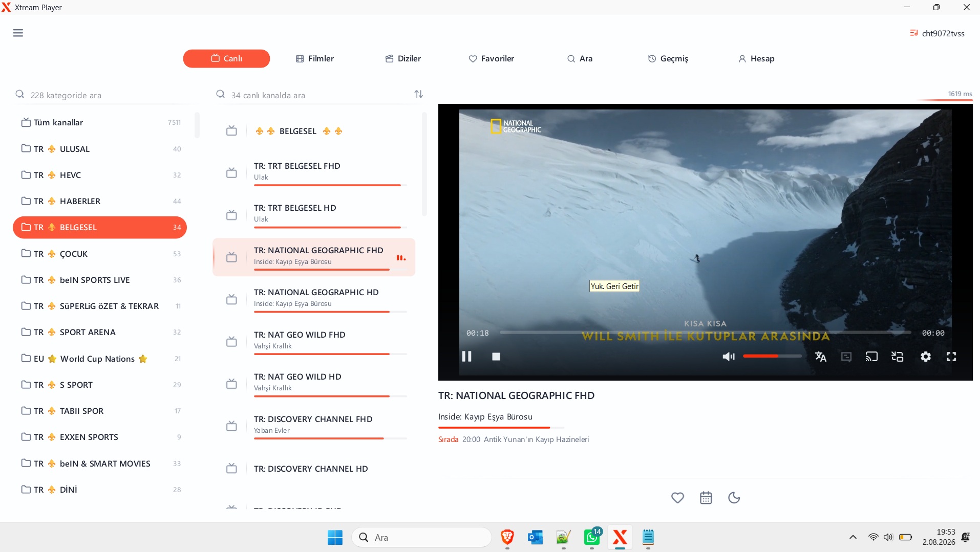Pause the video playback
The image size is (980, 552).
point(466,357)
